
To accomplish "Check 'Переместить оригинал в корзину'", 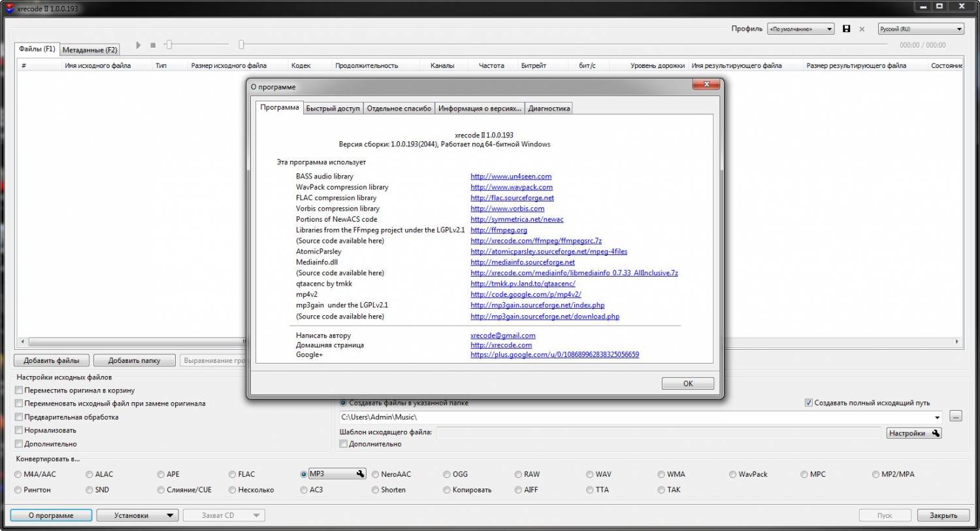I will [19, 390].
